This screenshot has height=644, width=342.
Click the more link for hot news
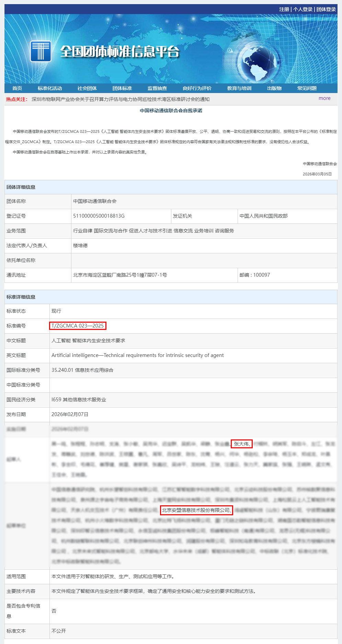click(x=324, y=98)
